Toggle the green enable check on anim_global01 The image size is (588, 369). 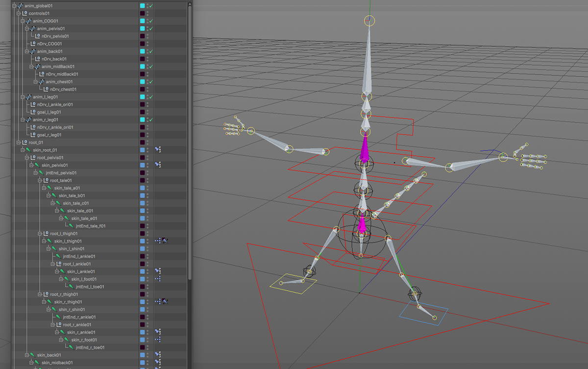(151, 6)
